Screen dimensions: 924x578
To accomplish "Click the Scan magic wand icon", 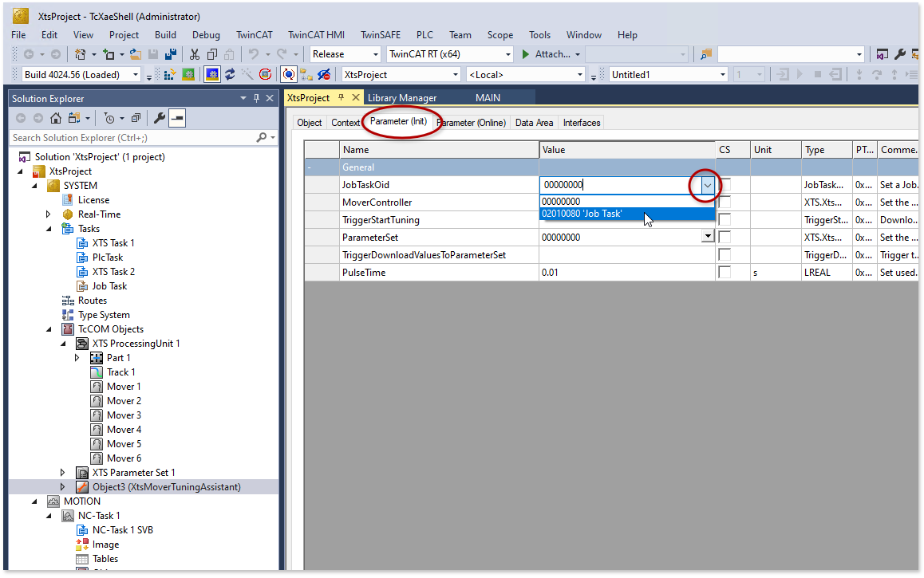I will coord(247,74).
